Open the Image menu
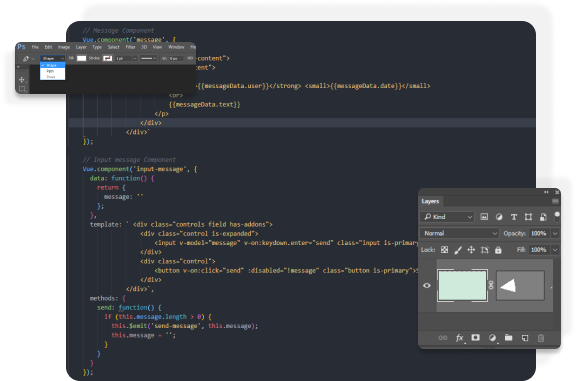This screenshot has width=576, height=381. click(x=64, y=47)
